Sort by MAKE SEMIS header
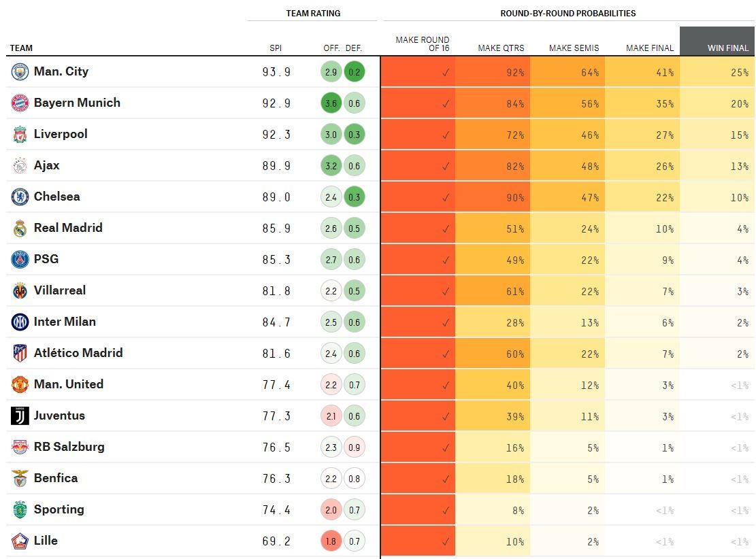 574,48
